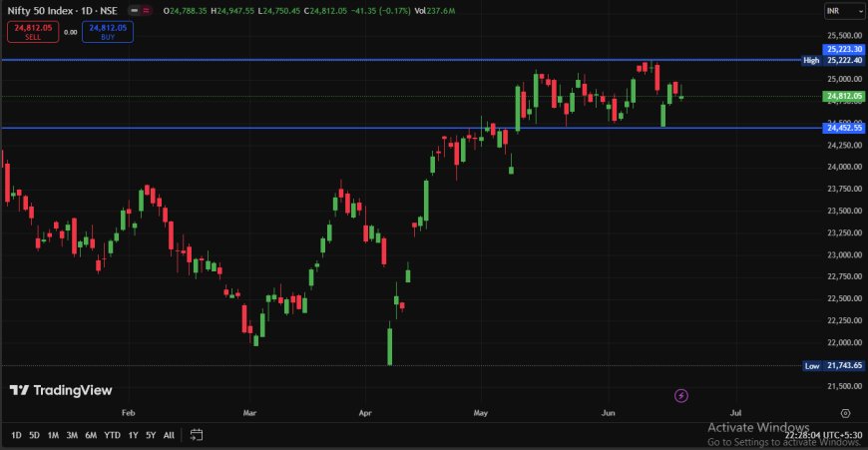The height and width of the screenshot is (450, 868).
Task: Click the green 24,812.05 last price label
Action: coord(844,96)
